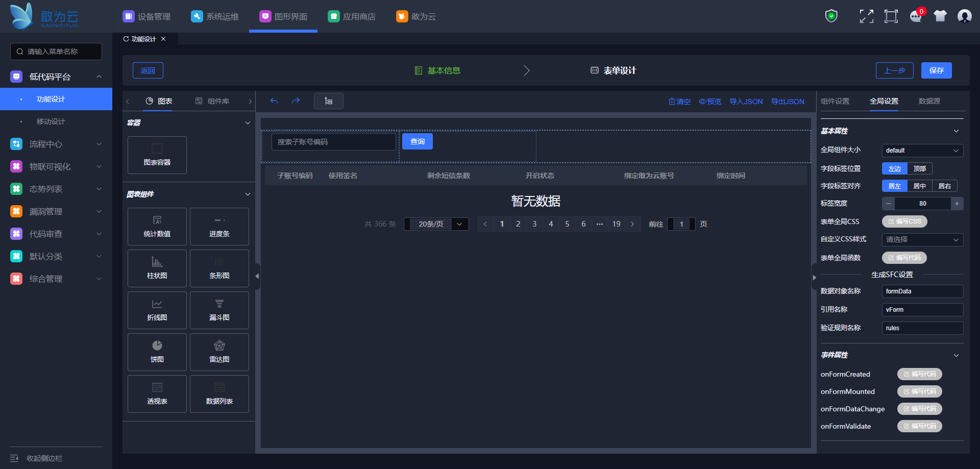Image resolution: width=980 pixels, height=469 pixels.
Task: Open the messages notification icon
Action: (x=916, y=16)
